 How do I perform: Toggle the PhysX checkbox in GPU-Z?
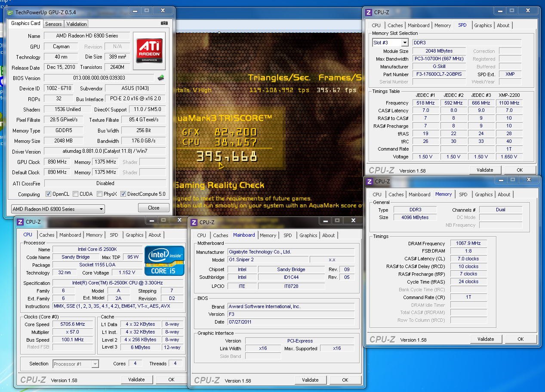[99, 194]
